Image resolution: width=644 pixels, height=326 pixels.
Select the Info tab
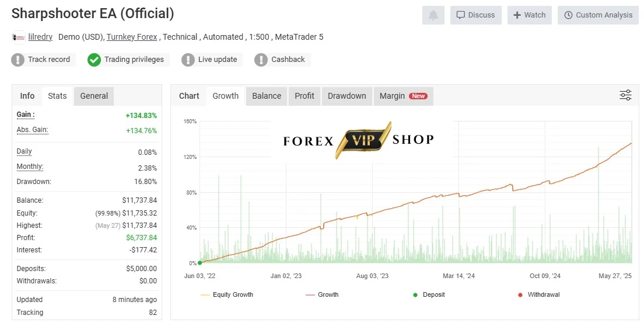[x=27, y=96]
